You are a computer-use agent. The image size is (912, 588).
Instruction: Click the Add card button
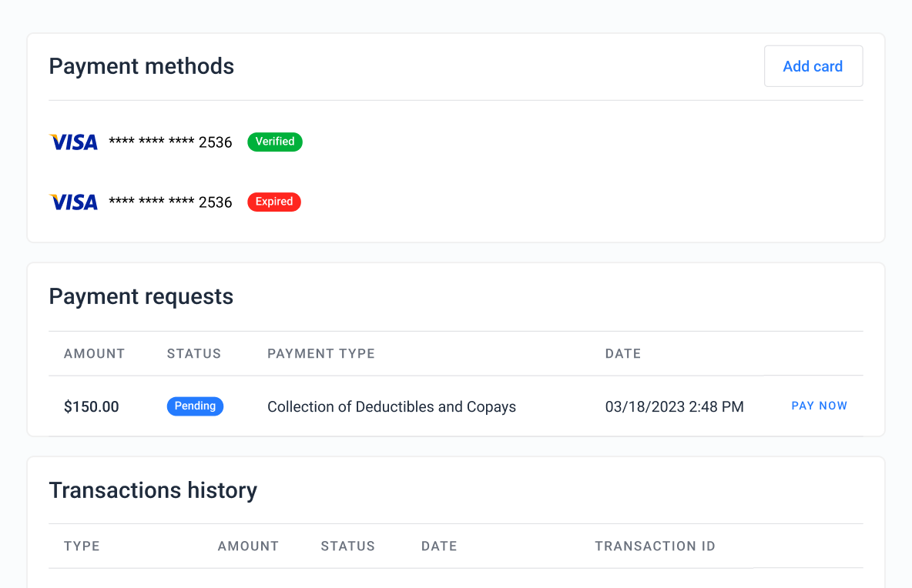[x=813, y=66]
